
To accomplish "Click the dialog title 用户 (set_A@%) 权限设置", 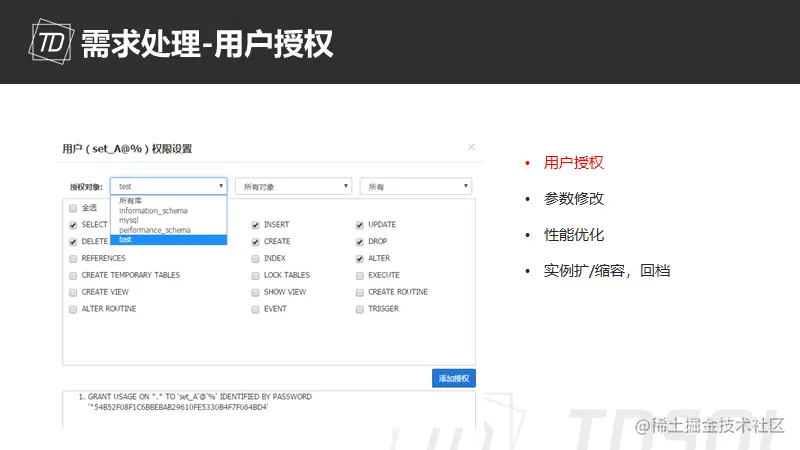I will (x=127, y=149).
